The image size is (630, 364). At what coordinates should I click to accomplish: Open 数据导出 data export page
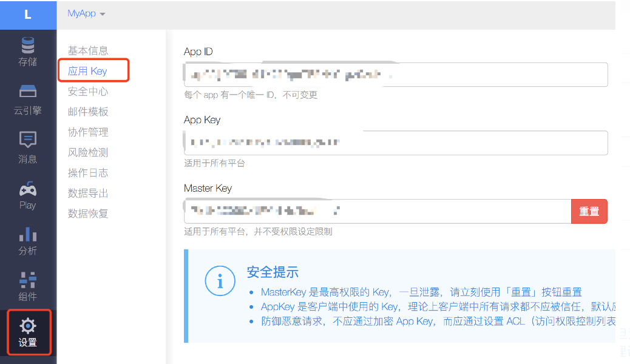pyautogui.click(x=88, y=194)
